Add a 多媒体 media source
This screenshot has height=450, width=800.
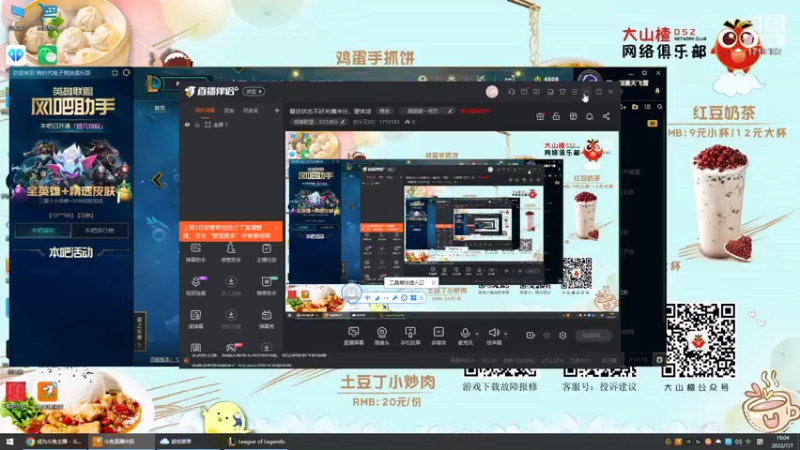438,336
